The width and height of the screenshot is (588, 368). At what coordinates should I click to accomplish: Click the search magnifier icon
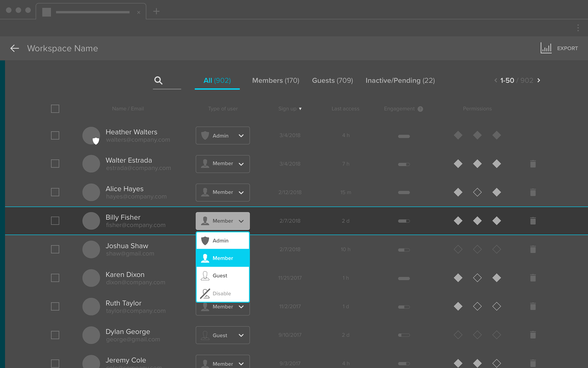pos(158,80)
